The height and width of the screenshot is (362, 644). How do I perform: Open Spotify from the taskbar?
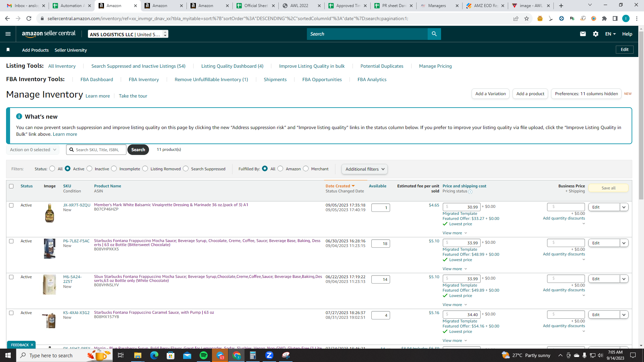point(204,355)
